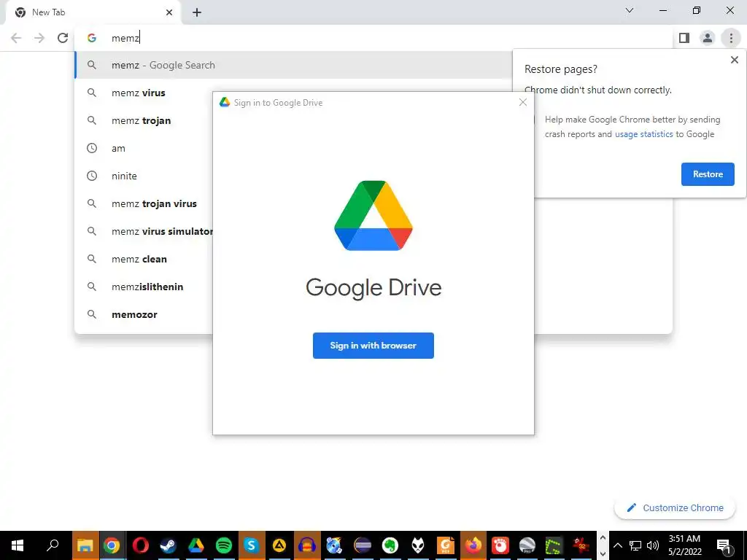Launch Opera from the taskbar
747x560 pixels.
point(140,545)
